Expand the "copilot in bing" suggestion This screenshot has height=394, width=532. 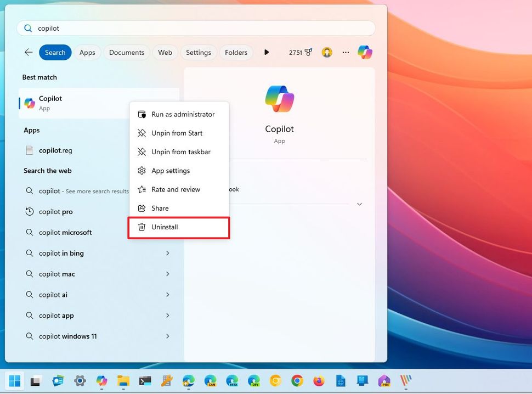coord(168,253)
